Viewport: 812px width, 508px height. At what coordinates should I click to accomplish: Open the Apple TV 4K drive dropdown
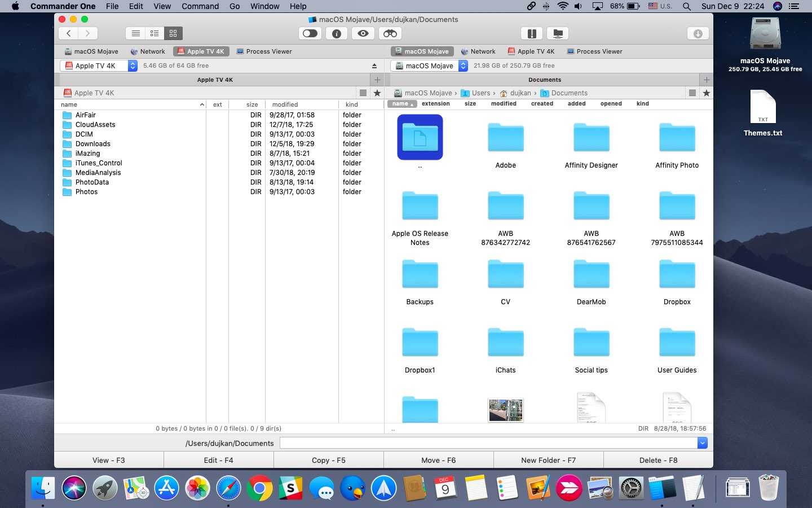[133, 66]
